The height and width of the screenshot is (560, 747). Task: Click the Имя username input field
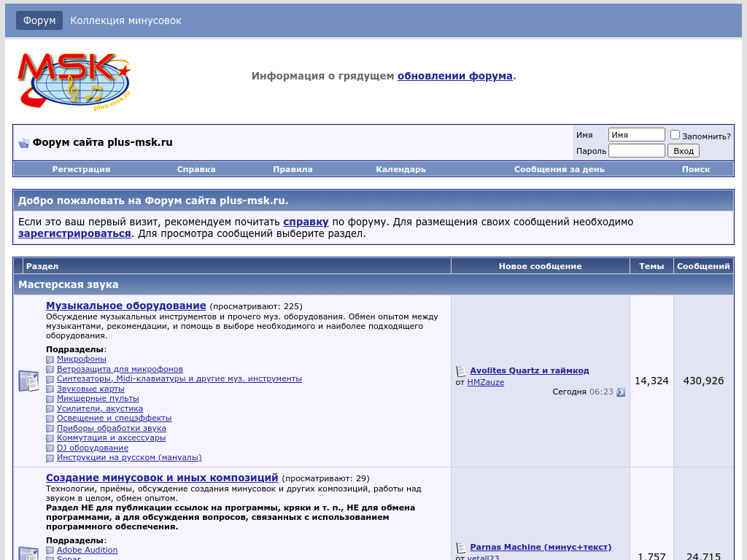tap(636, 135)
